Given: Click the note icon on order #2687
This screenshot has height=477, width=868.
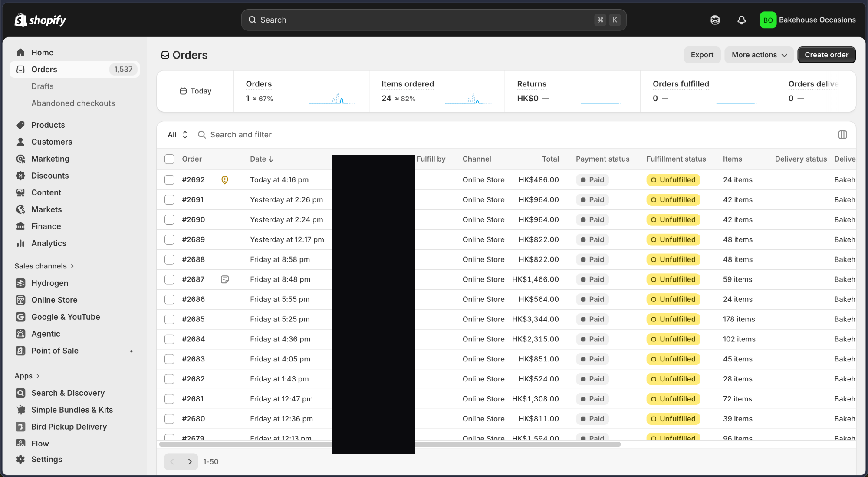Looking at the screenshot, I should tap(225, 279).
